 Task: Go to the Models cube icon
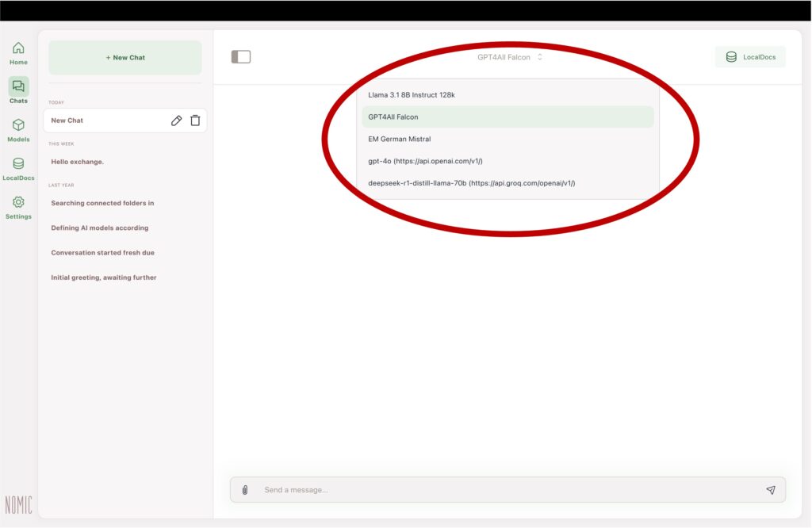click(x=18, y=125)
